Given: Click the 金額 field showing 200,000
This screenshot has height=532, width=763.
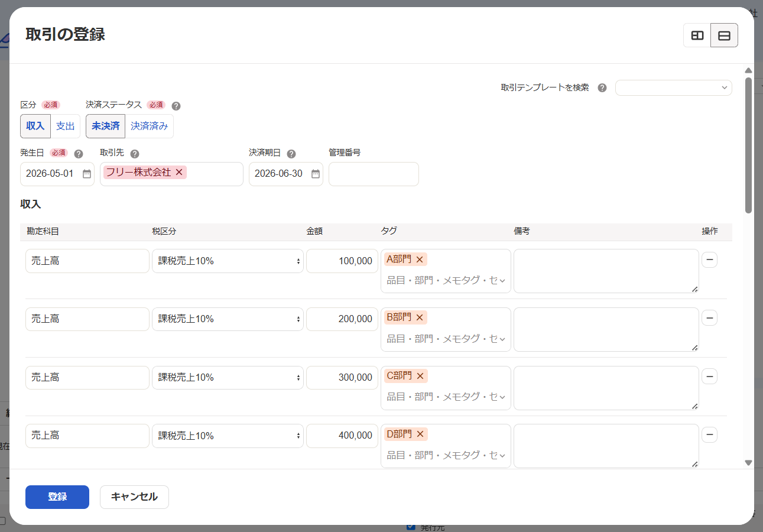Looking at the screenshot, I should coord(342,319).
